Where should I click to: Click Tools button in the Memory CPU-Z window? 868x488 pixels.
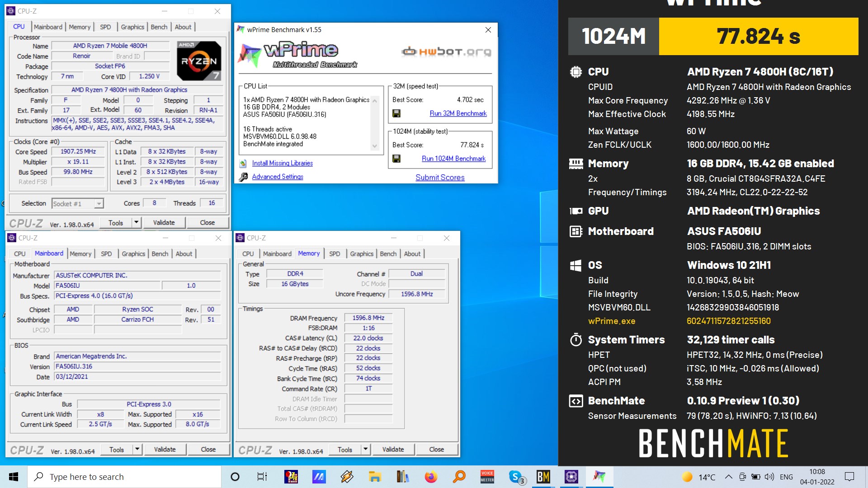pyautogui.click(x=344, y=449)
